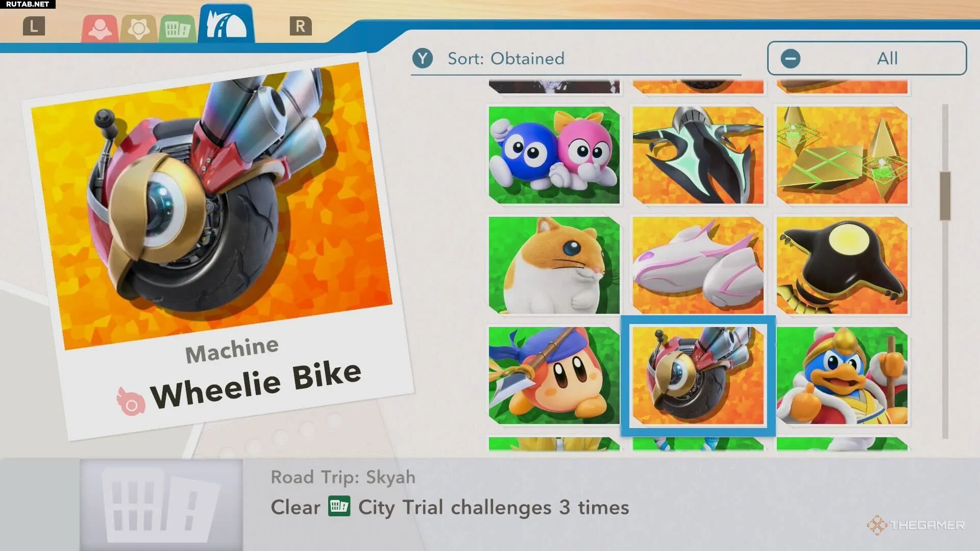Change the Sort: Obtained option
The image size is (980, 551).
(x=506, y=59)
